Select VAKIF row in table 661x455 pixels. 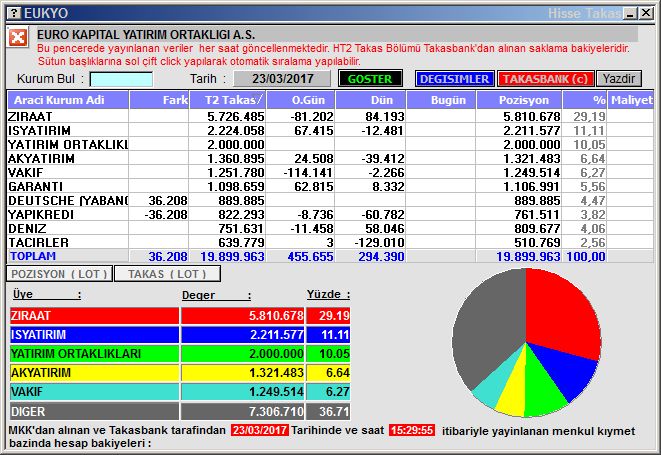(330, 172)
